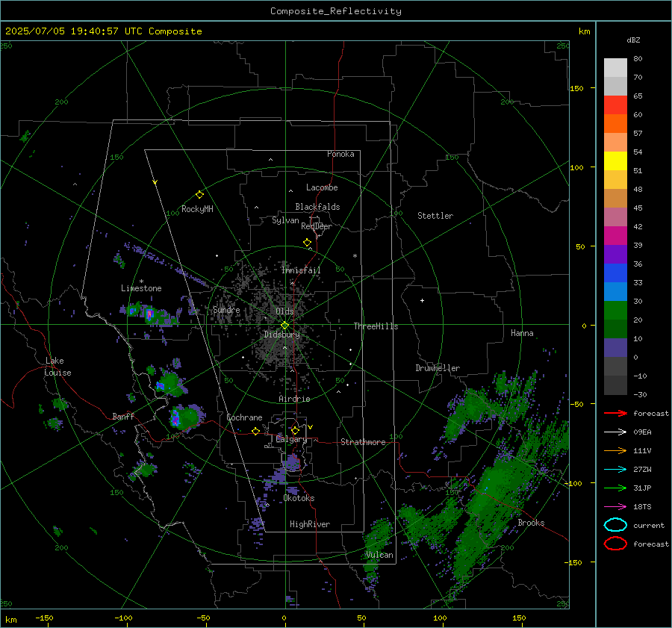Click the white 09EA arrow legend icon

pos(615,432)
